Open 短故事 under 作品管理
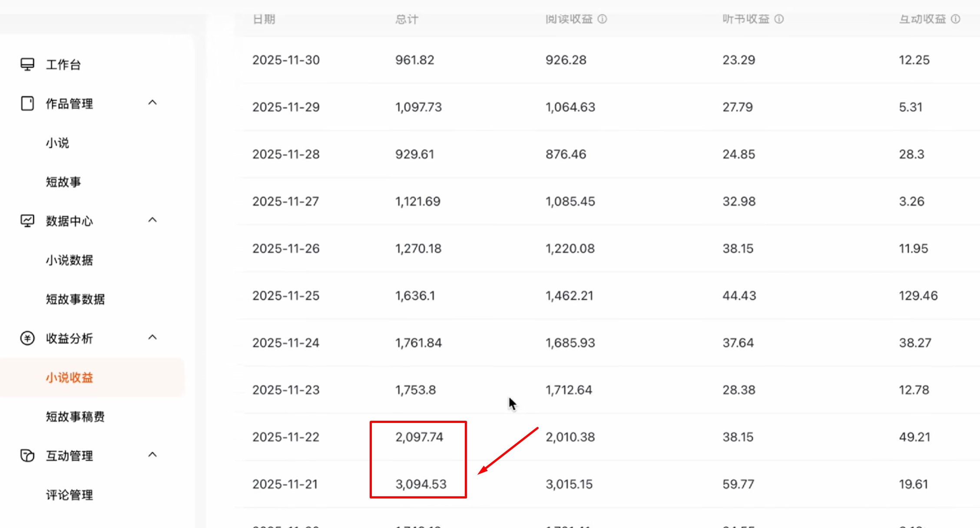 click(63, 182)
